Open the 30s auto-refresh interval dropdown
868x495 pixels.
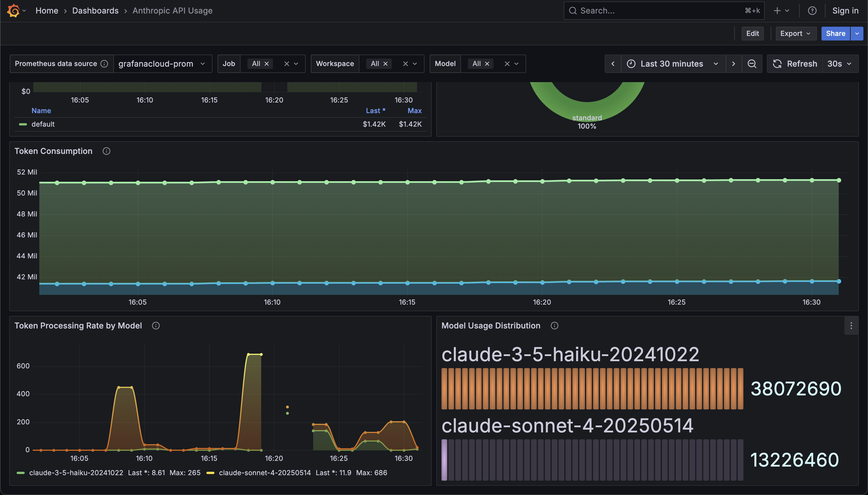click(x=840, y=63)
